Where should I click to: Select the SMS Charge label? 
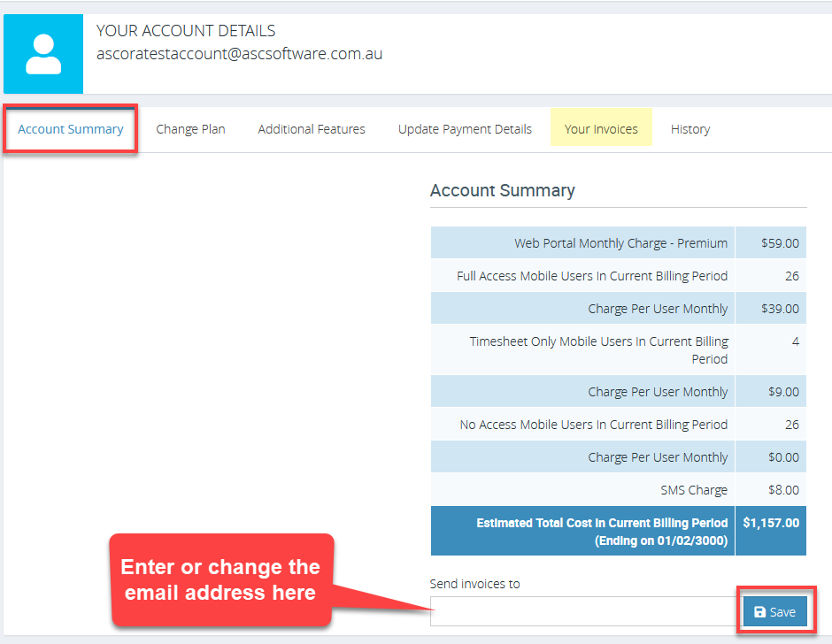[x=694, y=490]
